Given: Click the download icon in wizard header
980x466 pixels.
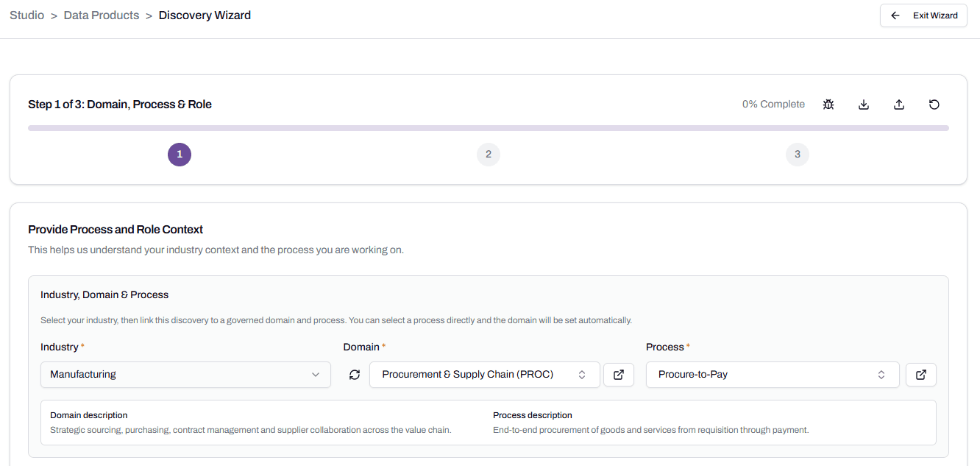Looking at the screenshot, I should [864, 105].
